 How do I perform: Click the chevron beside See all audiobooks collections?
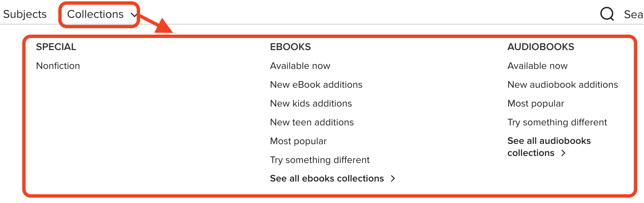(563, 153)
